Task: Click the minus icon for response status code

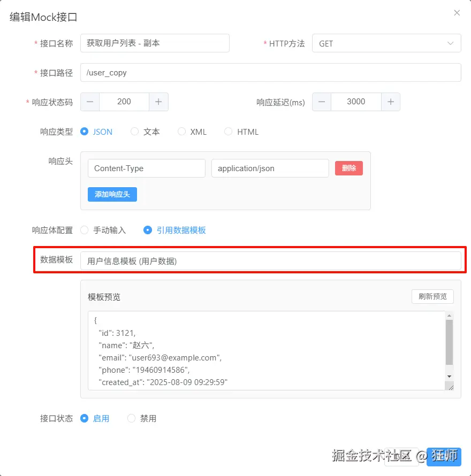Action: tap(90, 102)
